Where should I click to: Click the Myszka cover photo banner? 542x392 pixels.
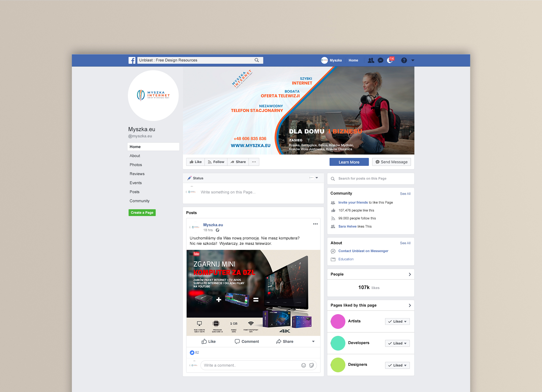coord(299,111)
